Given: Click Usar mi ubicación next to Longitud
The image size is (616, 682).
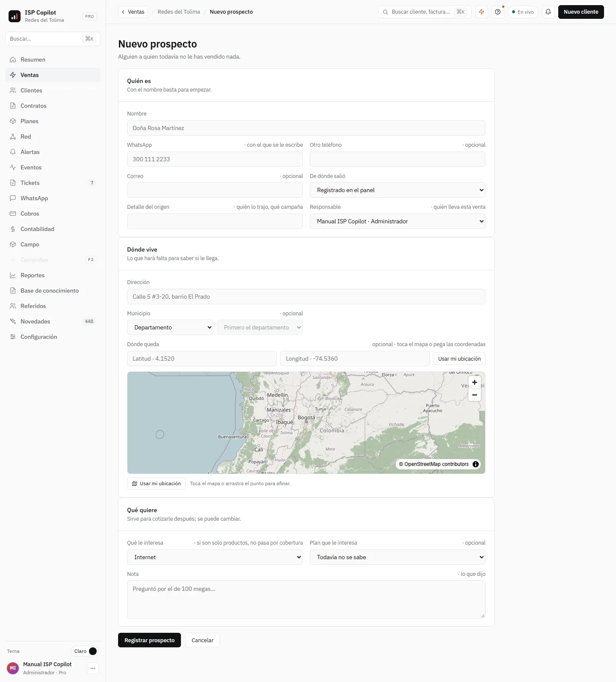Looking at the screenshot, I should pyautogui.click(x=459, y=359).
